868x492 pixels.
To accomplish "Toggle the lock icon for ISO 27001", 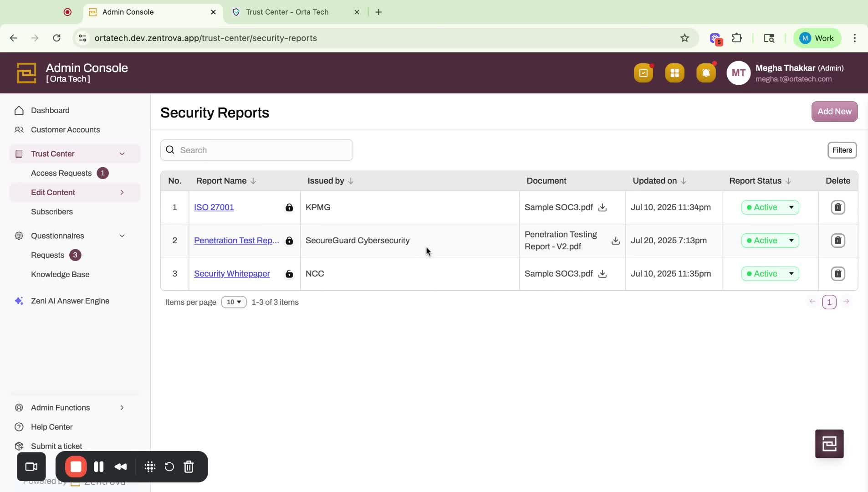I will tap(289, 207).
